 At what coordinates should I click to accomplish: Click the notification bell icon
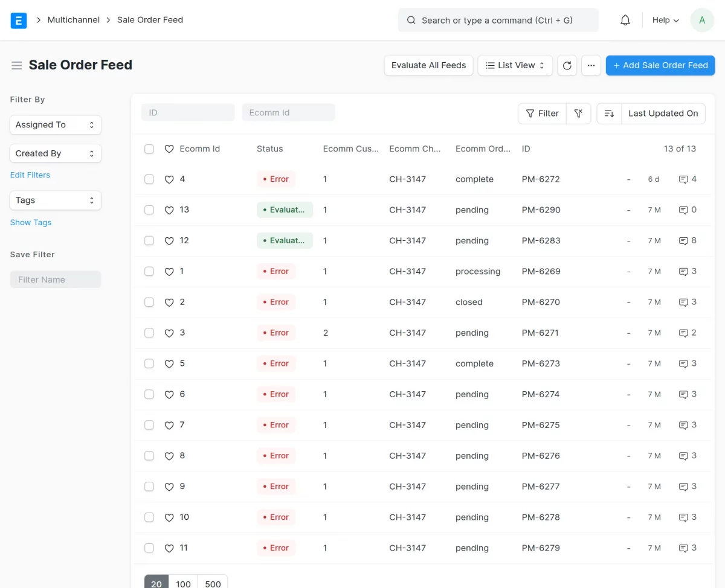(625, 20)
